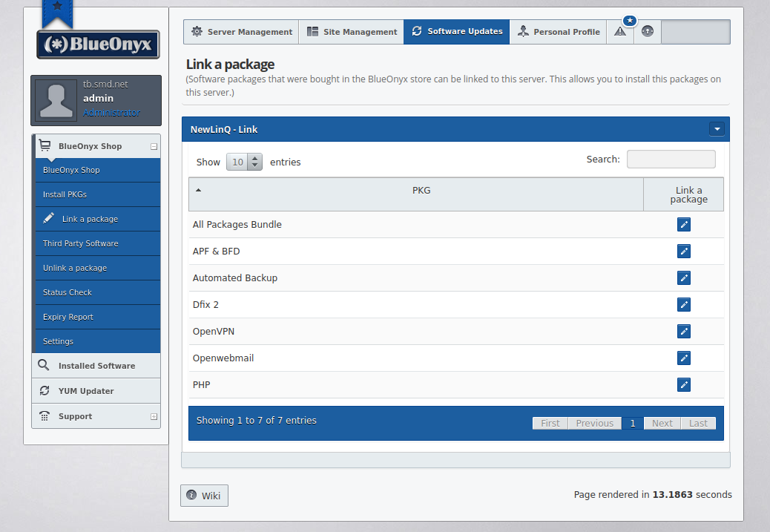Select Unlink a package in sidebar
Screen dimensions: 770x532
(x=75, y=268)
